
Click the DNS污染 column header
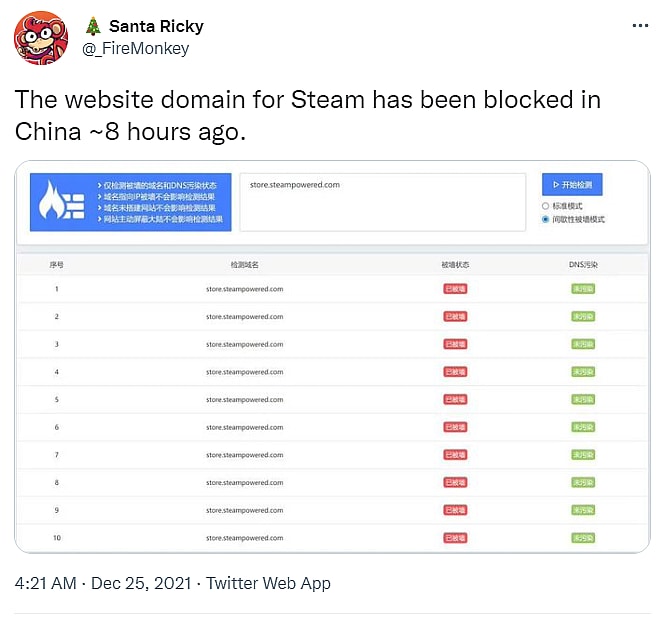coord(583,265)
